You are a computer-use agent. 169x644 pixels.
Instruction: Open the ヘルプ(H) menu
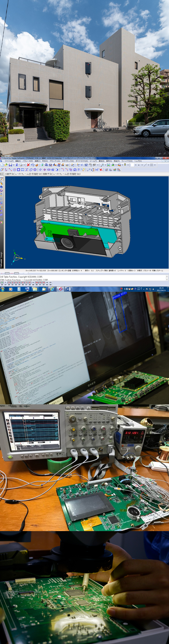(138, 161)
